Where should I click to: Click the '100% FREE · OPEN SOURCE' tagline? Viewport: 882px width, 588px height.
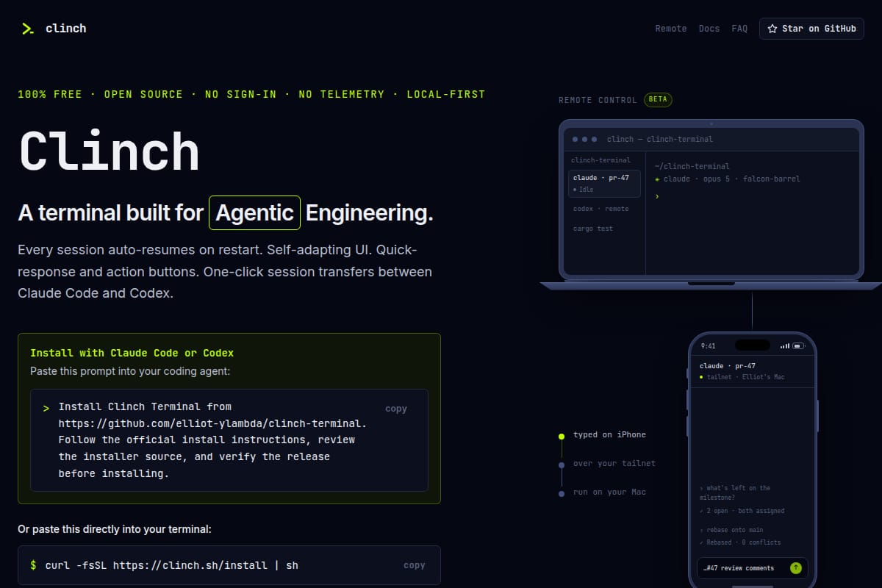[251, 94]
